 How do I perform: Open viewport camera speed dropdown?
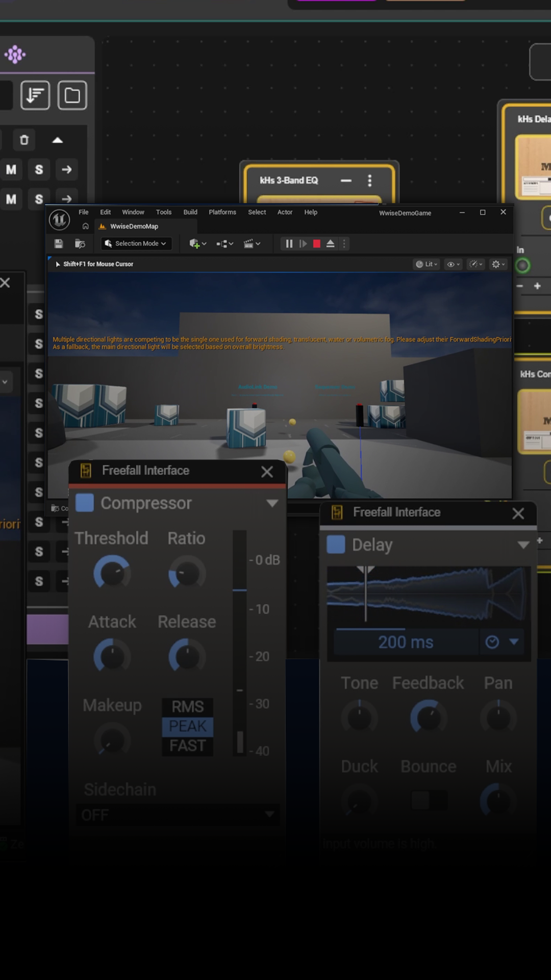[476, 264]
